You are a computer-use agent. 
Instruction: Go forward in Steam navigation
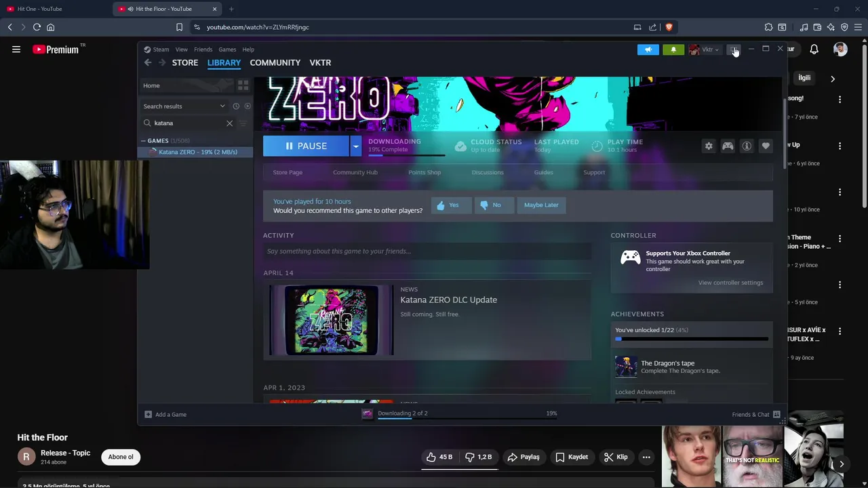[x=162, y=62]
